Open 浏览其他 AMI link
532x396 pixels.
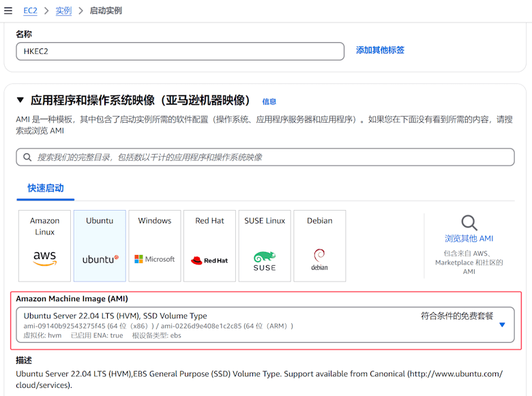click(x=469, y=239)
